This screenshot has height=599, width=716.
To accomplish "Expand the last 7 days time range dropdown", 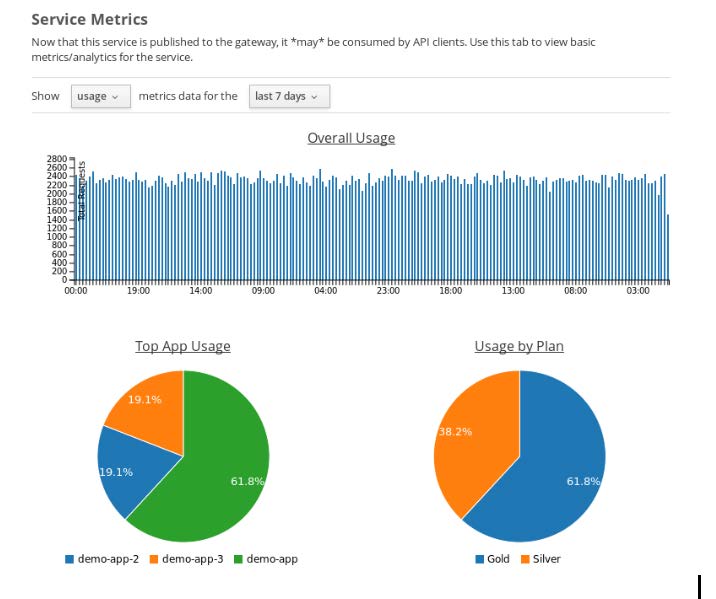I will [x=289, y=96].
